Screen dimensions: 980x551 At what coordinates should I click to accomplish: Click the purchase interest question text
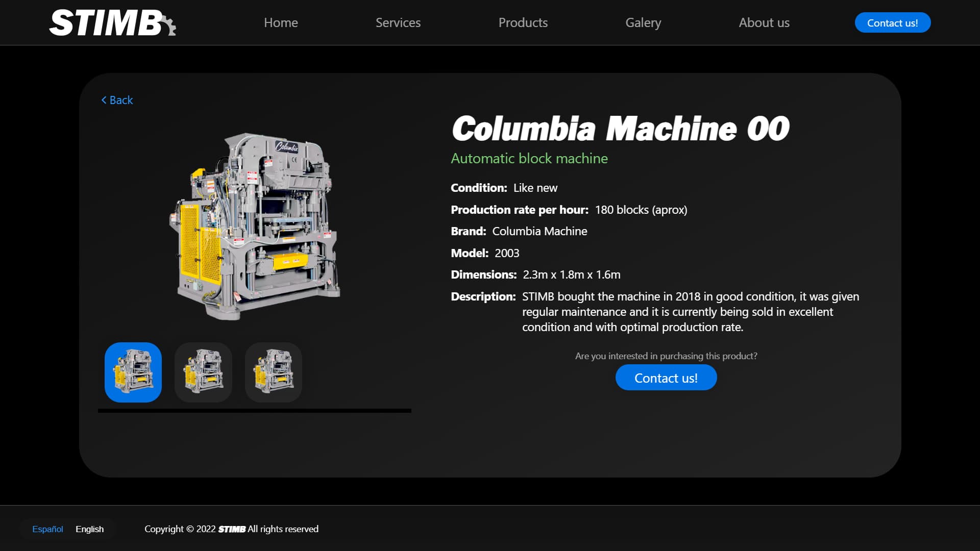[666, 356]
